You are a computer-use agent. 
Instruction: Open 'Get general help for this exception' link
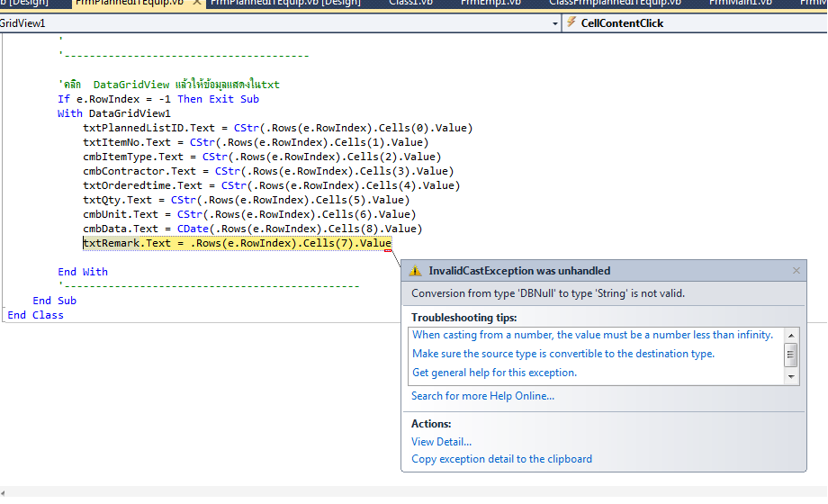(494, 373)
